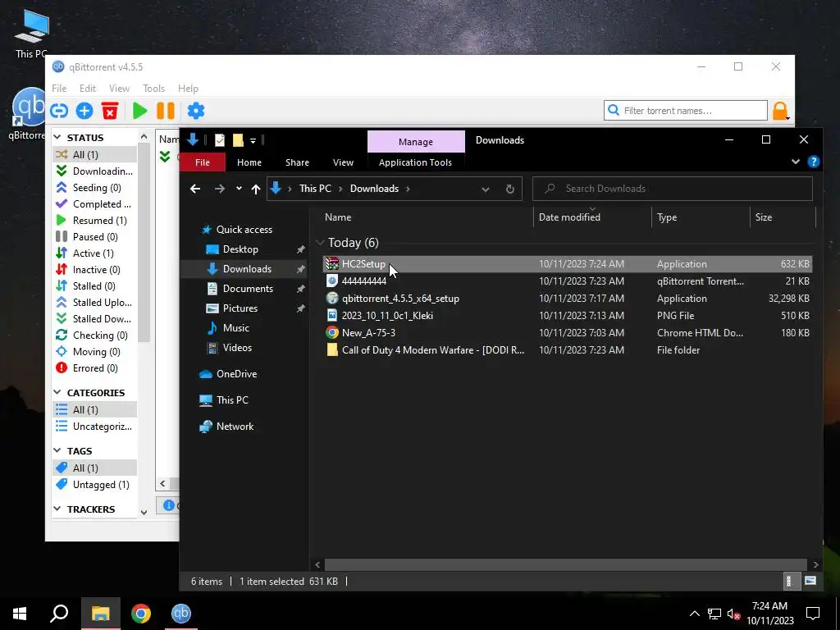This screenshot has height=630, width=840.
Task: Select New_A-75-3 Chrome HTML file
Action: 568,333
